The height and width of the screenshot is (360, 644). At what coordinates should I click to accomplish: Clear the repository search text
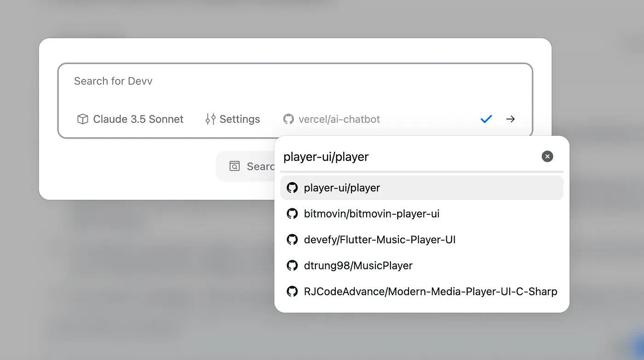tap(547, 157)
